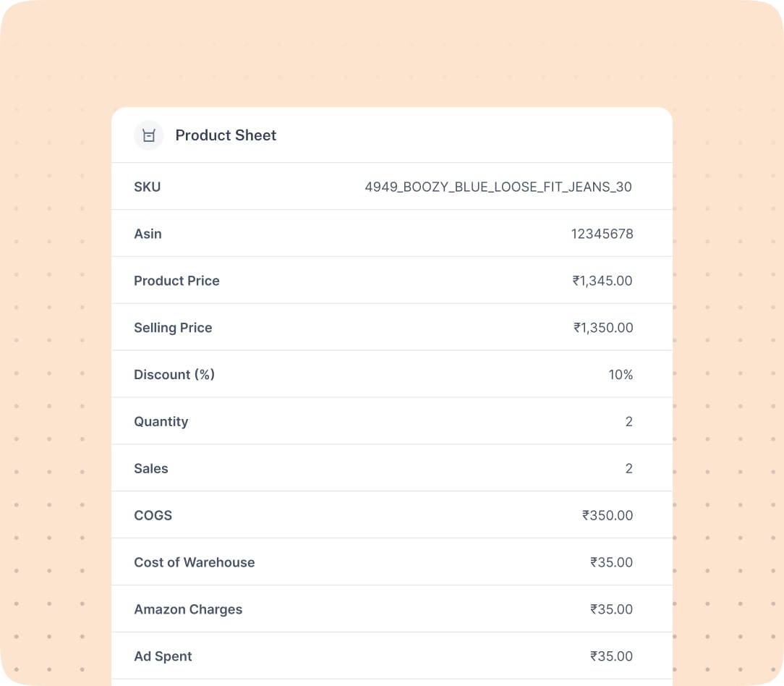Click the Asin row label
Viewport: 784px width, 686px height.
tap(148, 234)
